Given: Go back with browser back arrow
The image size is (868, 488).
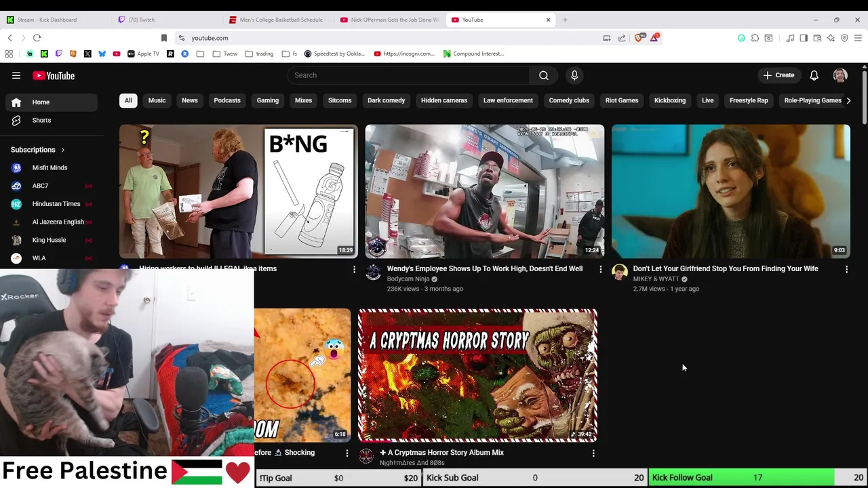Looking at the screenshot, I should tap(9, 38).
